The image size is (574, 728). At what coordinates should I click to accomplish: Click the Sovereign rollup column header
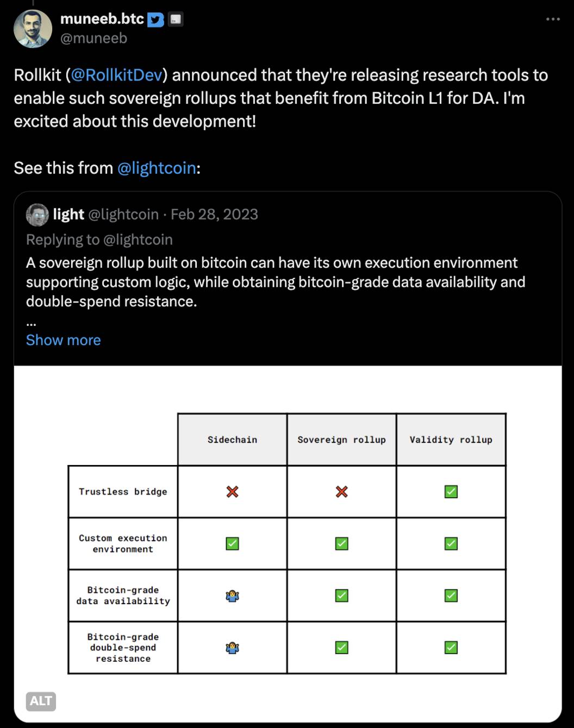point(341,440)
